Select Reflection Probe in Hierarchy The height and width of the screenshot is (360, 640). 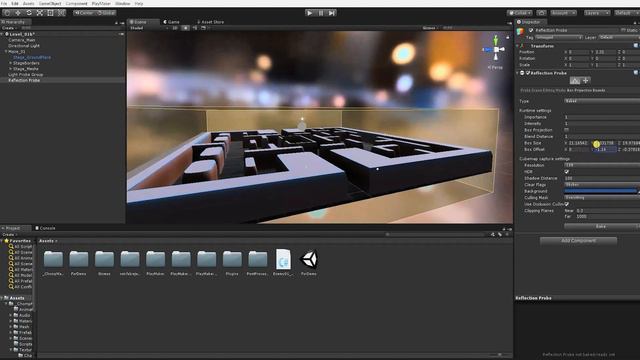pos(24,80)
